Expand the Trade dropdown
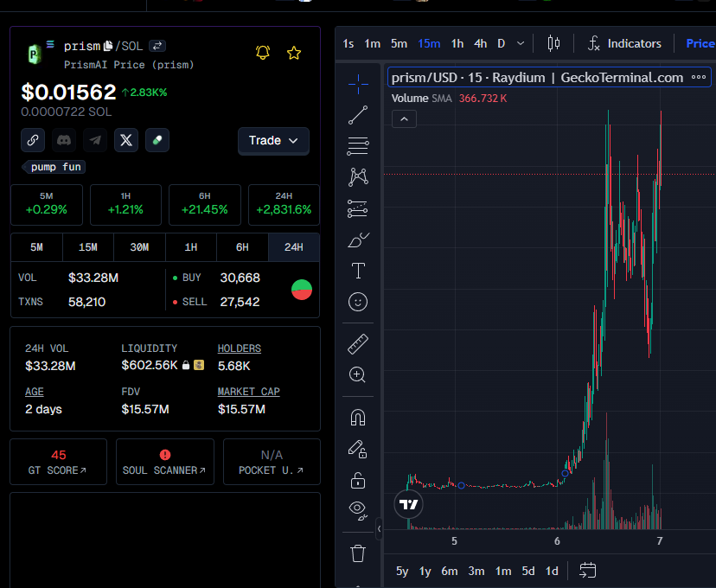Viewport: 716px width, 588px height. pos(273,141)
